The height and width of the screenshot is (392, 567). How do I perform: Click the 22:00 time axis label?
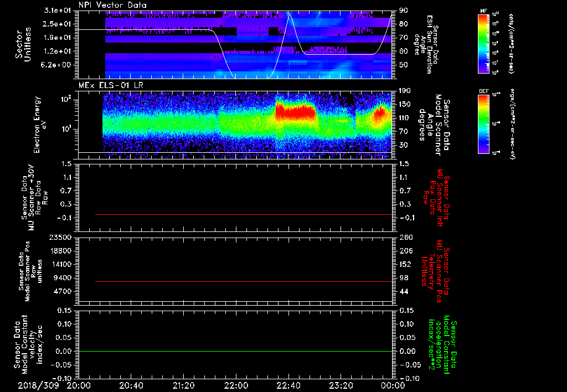click(x=236, y=385)
